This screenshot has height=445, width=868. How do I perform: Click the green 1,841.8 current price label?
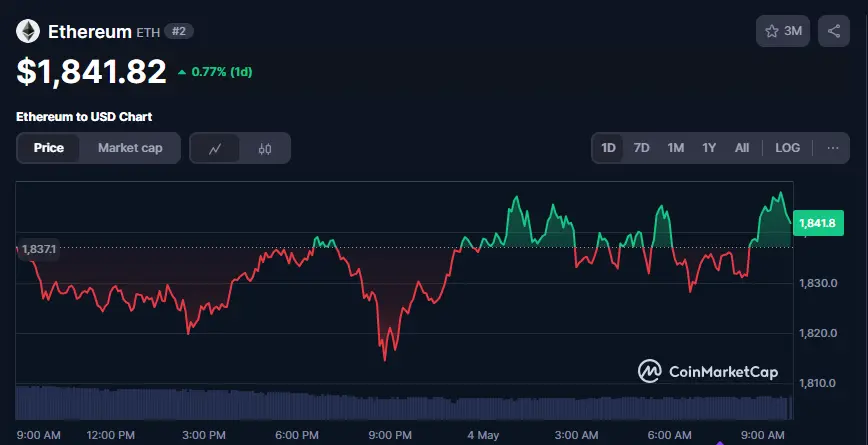818,223
